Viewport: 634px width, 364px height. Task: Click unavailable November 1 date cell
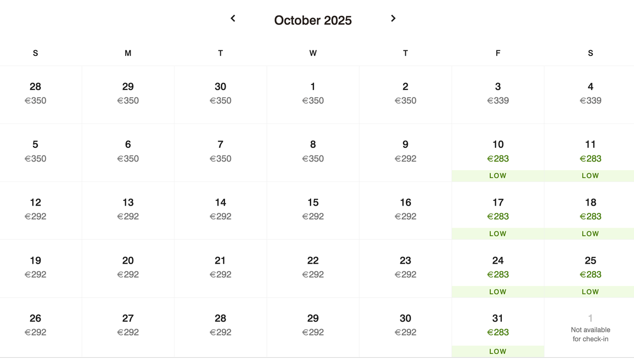click(590, 328)
